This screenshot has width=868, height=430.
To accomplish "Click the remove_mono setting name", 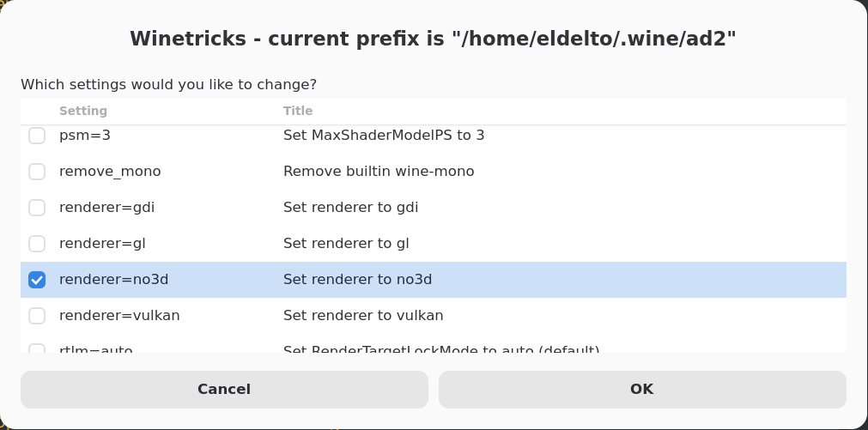I will 110,172.
